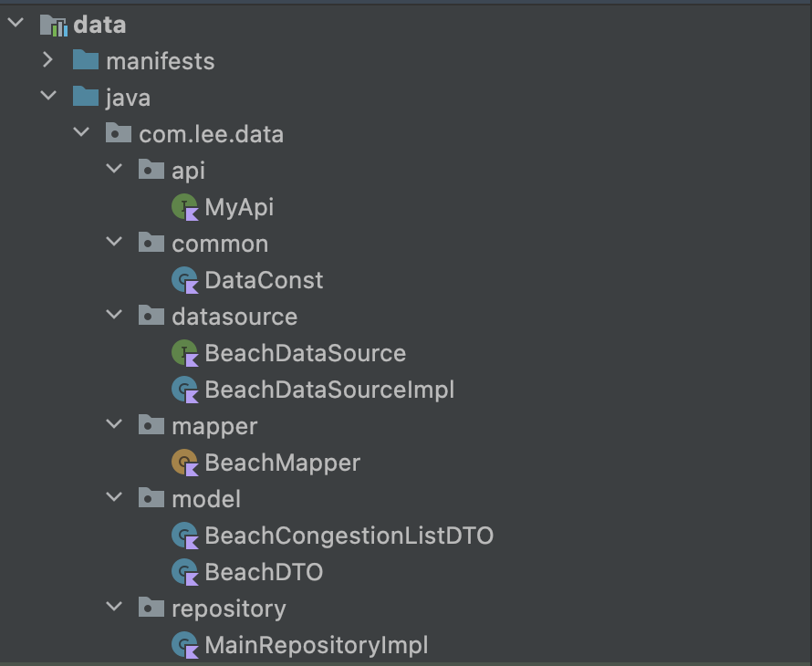Collapse the java folder
Viewport: 812px width, 666px height.
48,96
